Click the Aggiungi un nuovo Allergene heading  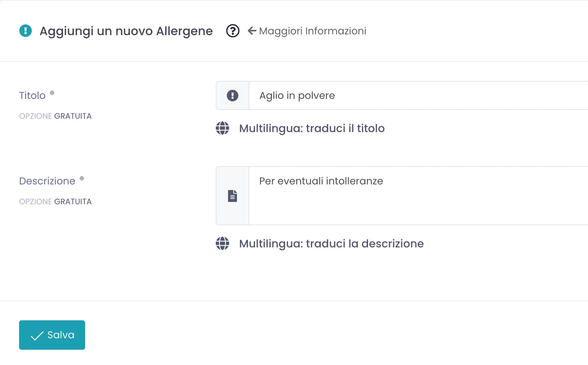click(x=126, y=31)
